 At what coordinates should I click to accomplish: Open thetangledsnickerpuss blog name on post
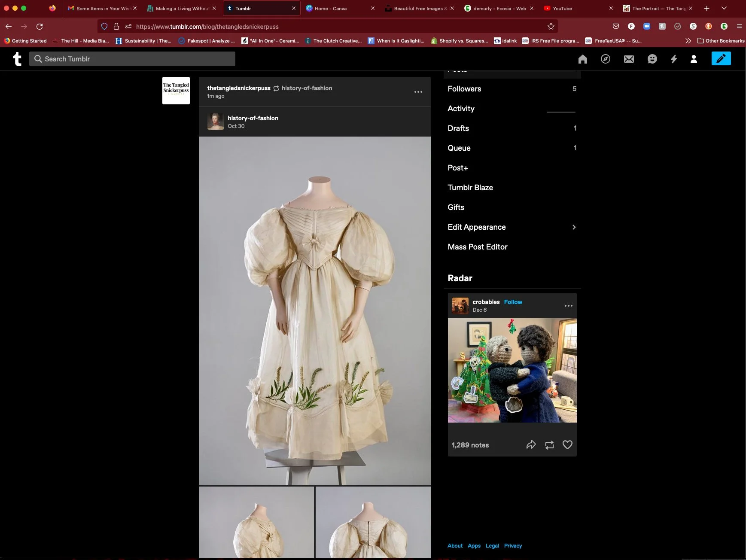point(239,88)
